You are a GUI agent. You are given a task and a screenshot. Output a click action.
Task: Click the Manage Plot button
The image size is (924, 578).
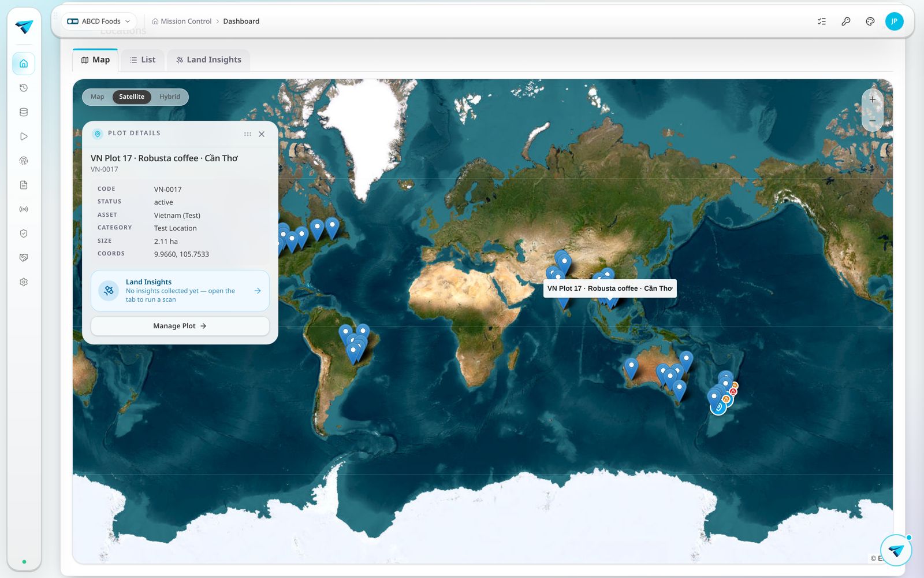(x=180, y=326)
